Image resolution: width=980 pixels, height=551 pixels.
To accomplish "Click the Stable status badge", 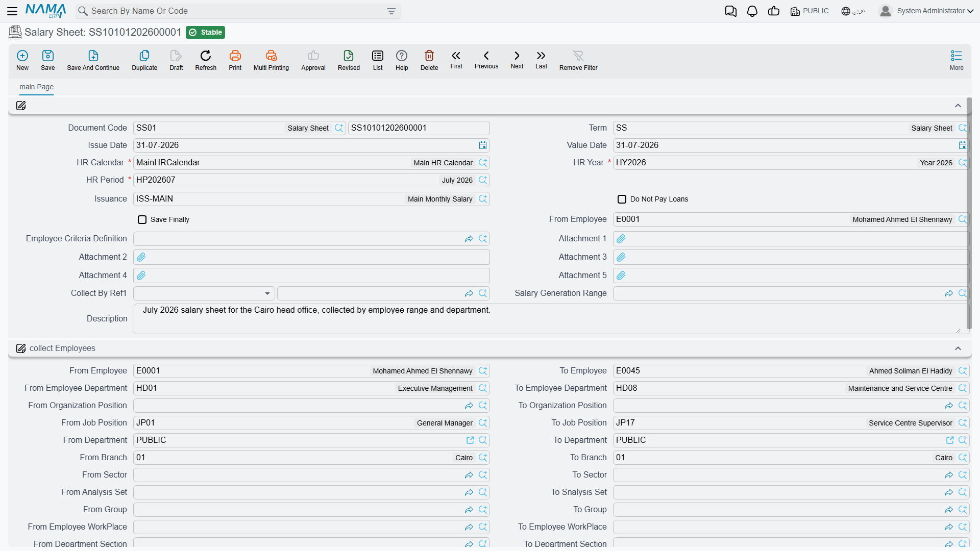I will click(206, 32).
